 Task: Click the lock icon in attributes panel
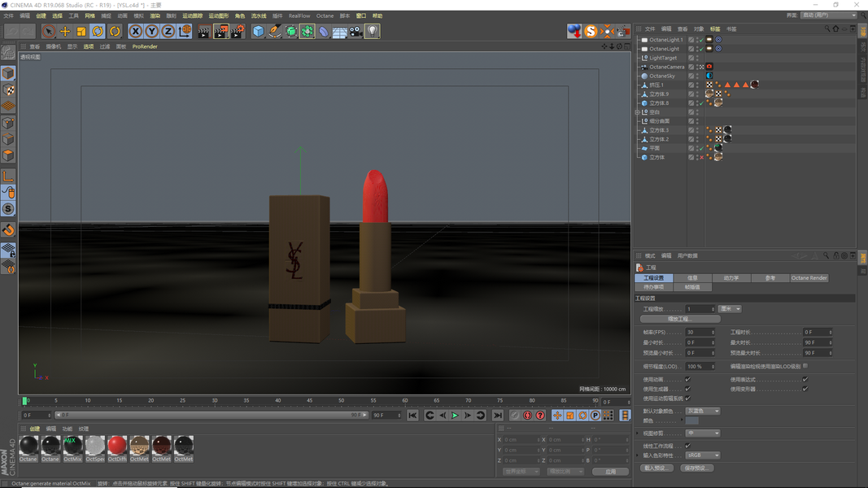coord(836,255)
